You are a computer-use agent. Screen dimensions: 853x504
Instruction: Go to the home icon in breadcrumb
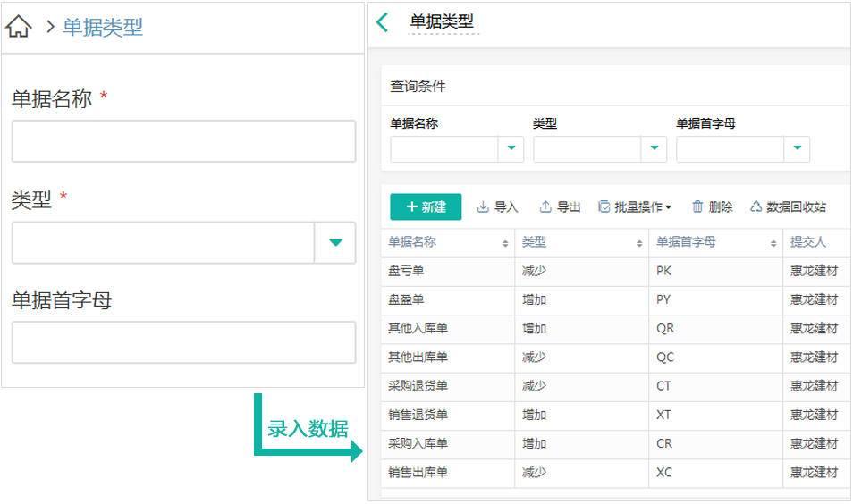coord(19,26)
